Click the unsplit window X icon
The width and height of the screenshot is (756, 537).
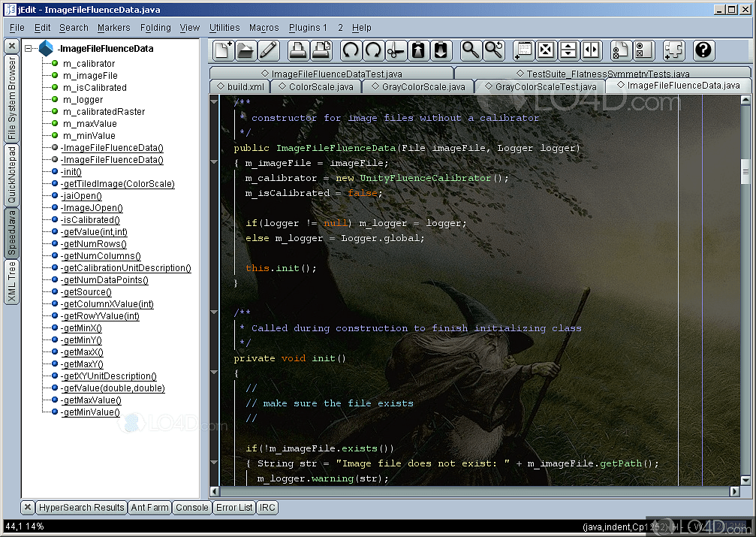[546, 50]
